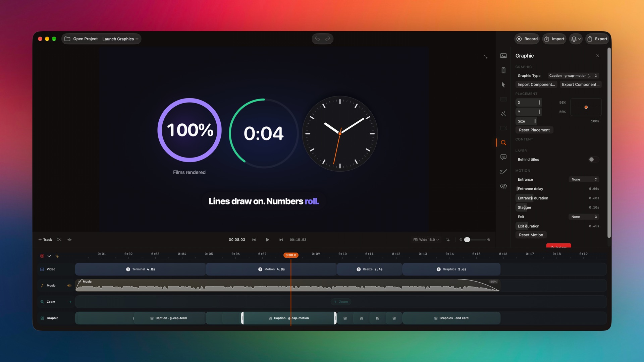This screenshot has height=362, width=644.
Task: Open the Launch Graphics project dropdown
Action: coord(120,39)
